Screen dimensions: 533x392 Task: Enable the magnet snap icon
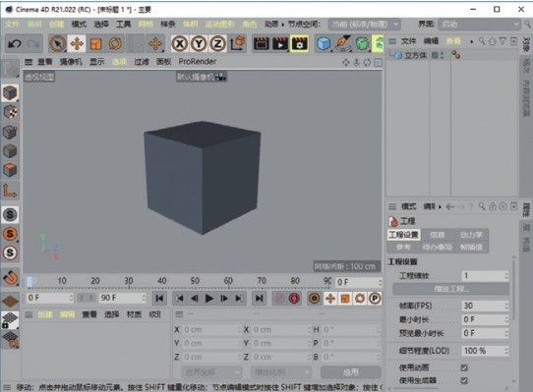10,278
